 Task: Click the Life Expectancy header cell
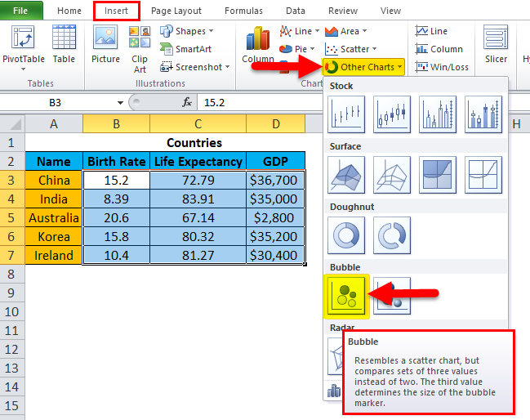coord(198,161)
